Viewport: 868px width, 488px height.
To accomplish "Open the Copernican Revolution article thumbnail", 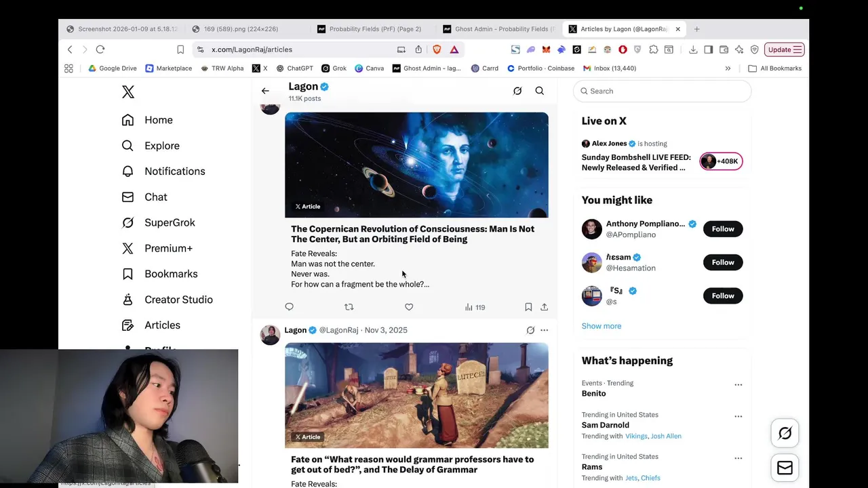I will click(416, 165).
